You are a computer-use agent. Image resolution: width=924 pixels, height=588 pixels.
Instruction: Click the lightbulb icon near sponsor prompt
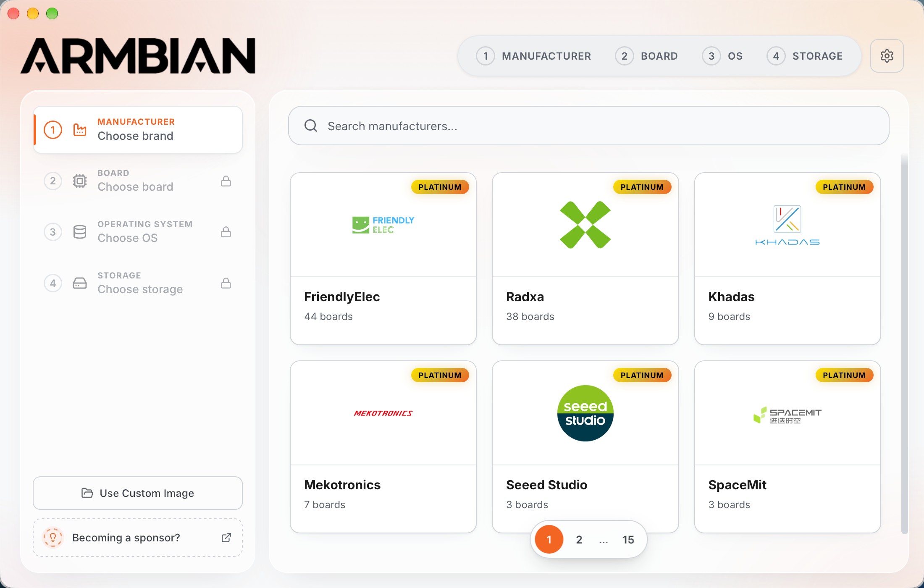point(53,538)
